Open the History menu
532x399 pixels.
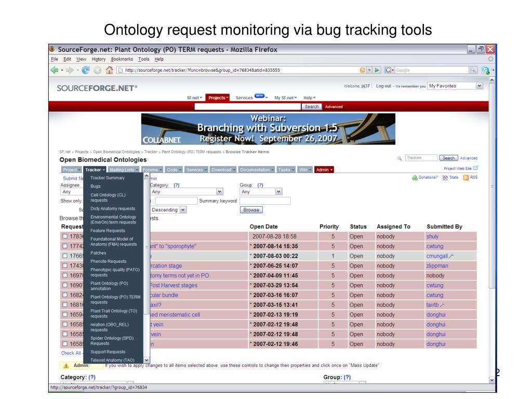pyautogui.click(x=98, y=59)
